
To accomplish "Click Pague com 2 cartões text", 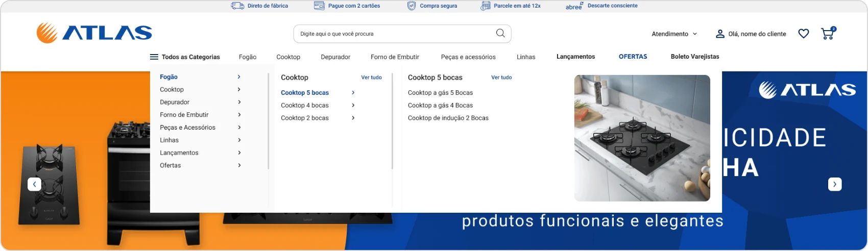I will tap(354, 6).
